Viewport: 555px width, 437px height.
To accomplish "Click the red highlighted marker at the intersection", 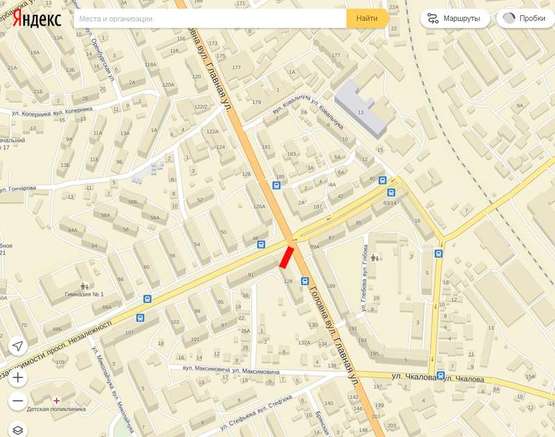I will (287, 257).
